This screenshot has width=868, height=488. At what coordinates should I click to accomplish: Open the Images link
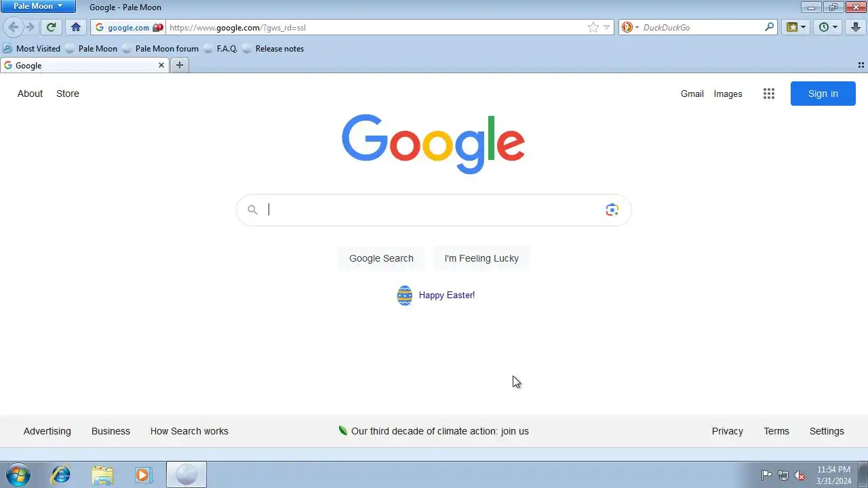728,94
